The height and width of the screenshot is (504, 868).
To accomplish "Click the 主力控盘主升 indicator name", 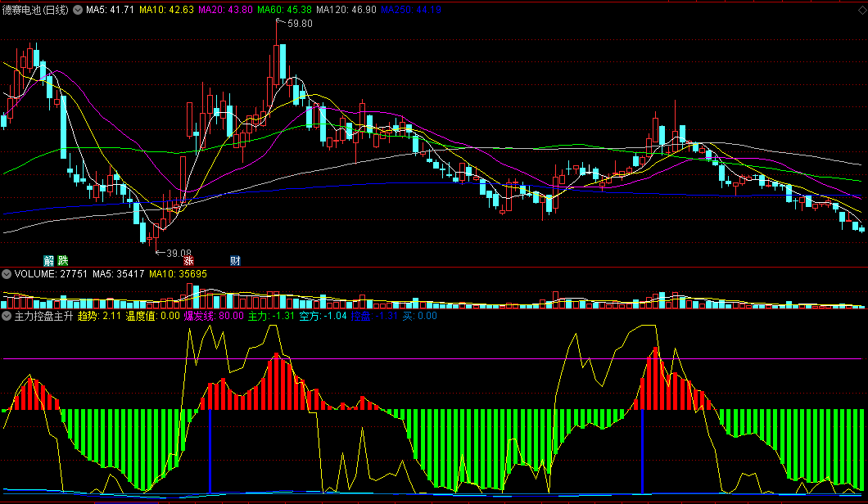I will point(43,316).
